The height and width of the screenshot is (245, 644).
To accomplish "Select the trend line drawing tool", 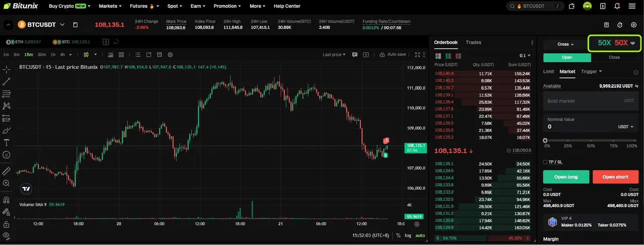I will pos(7,81).
